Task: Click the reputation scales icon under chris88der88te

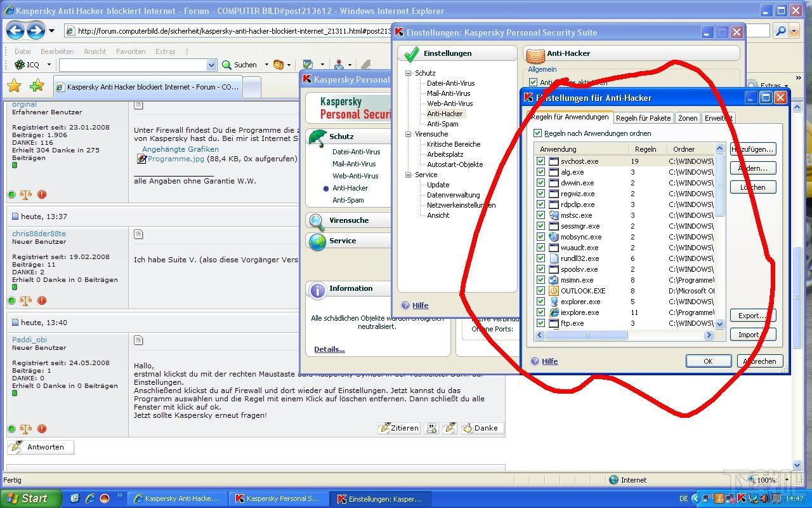Action: click(x=26, y=300)
